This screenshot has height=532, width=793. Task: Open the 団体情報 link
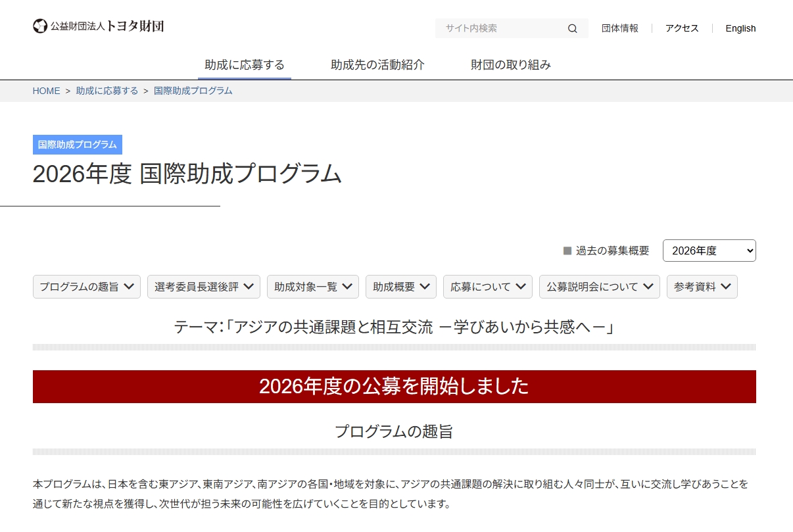tap(619, 28)
